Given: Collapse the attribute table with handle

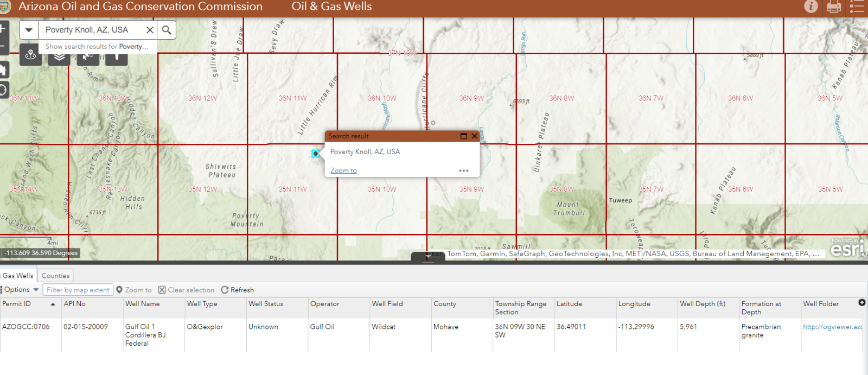Looking at the screenshot, I should (428, 257).
